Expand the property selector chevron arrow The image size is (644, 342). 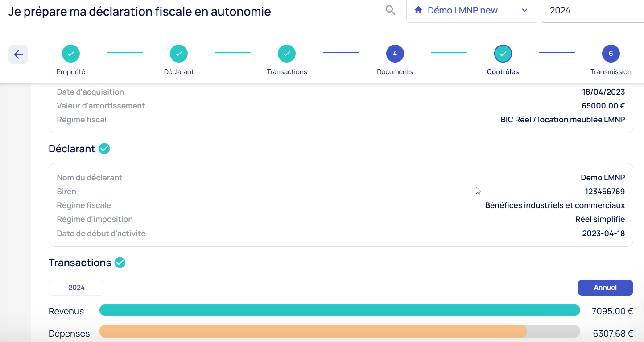coord(524,10)
